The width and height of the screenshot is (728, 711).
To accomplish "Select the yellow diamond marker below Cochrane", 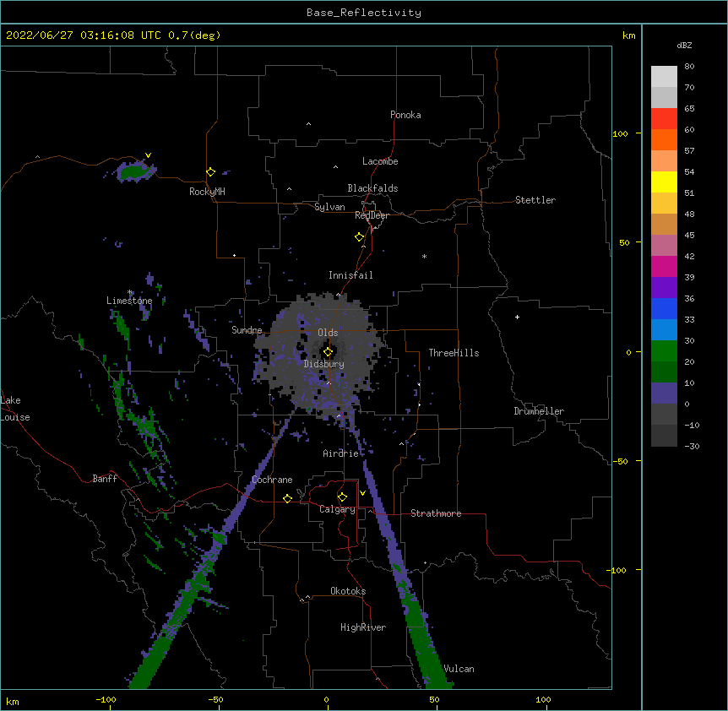I will click(287, 498).
